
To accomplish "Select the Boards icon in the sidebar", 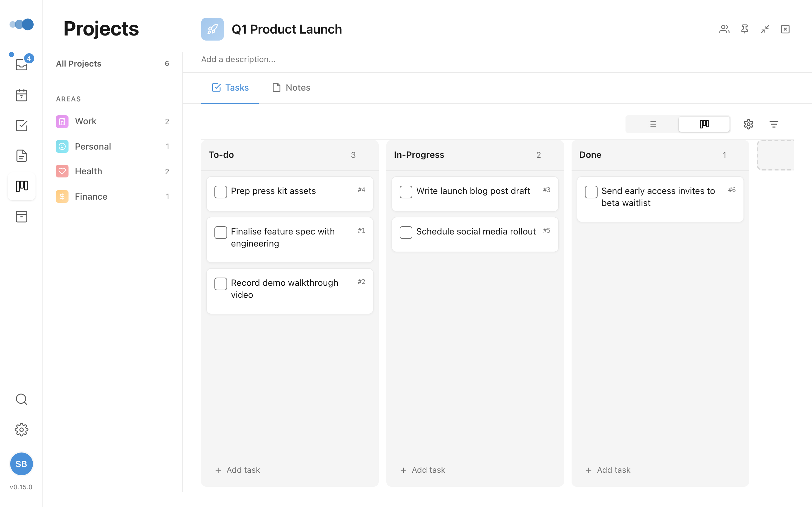I will (22, 186).
